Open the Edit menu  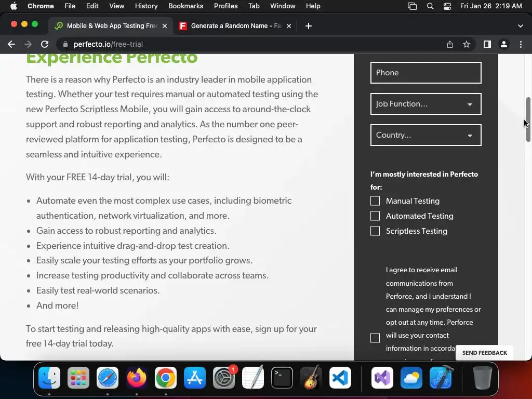tap(92, 6)
